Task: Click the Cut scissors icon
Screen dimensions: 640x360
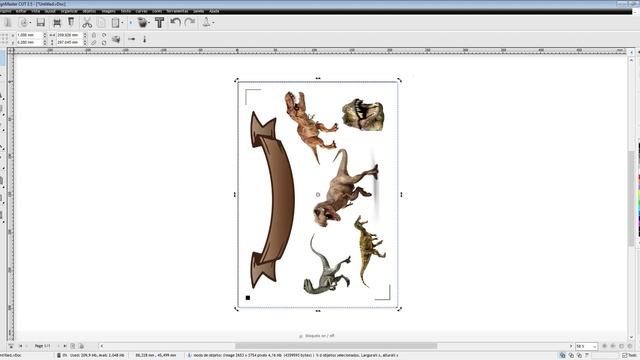Action: [87, 22]
